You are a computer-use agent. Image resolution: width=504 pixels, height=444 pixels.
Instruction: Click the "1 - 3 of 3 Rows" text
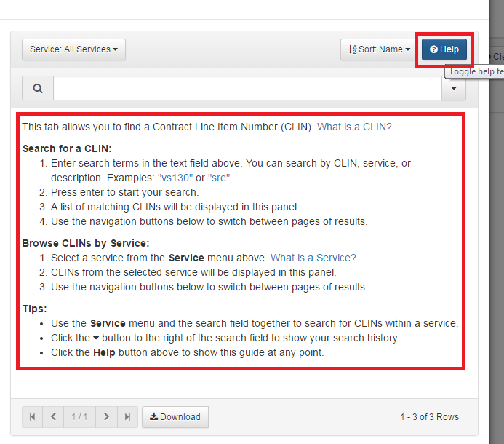pyautogui.click(x=429, y=417)
